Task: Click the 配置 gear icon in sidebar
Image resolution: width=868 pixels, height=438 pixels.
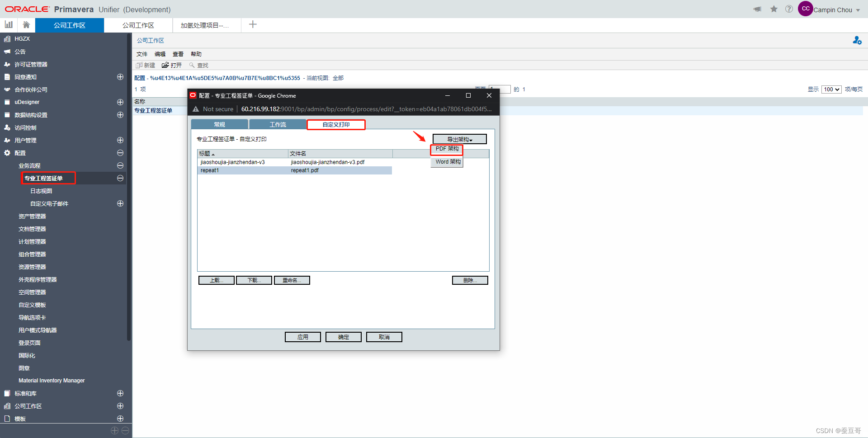Action: [x=7, y=153]
